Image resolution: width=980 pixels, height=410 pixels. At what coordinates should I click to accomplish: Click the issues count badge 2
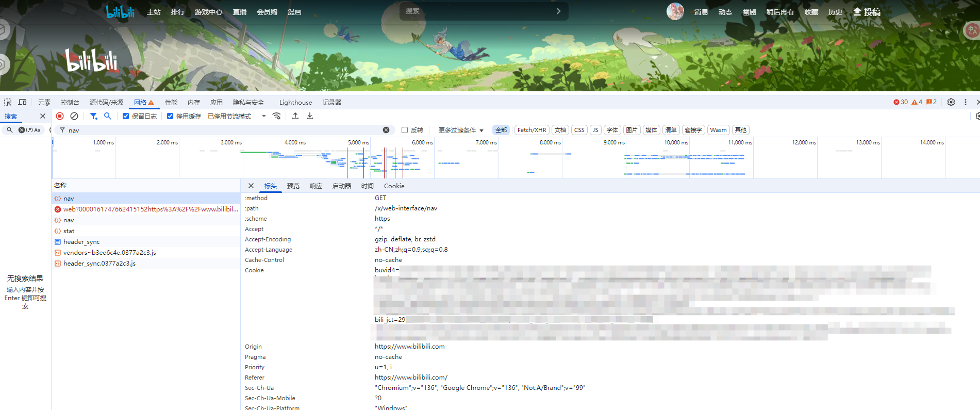click(x=932, y=102)
